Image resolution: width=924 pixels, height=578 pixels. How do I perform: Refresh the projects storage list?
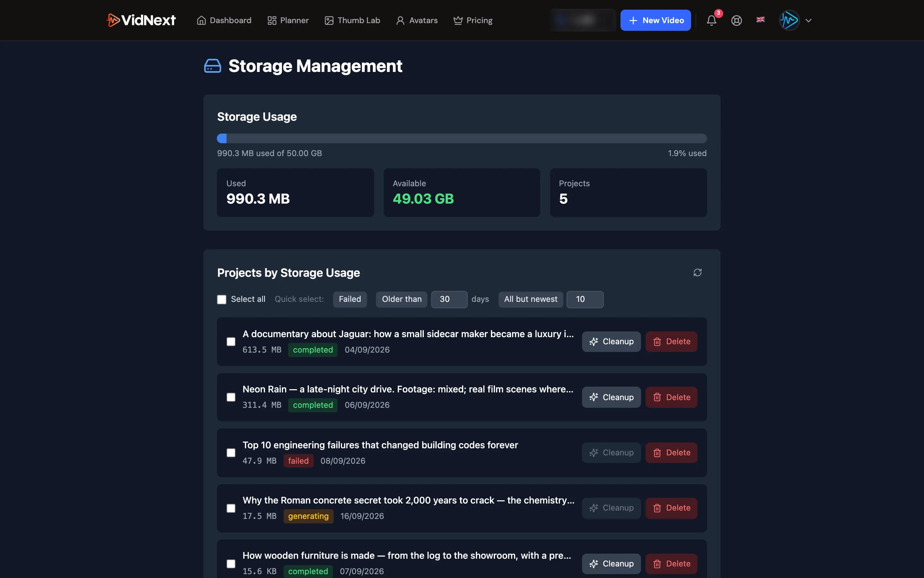click(697, 273)
